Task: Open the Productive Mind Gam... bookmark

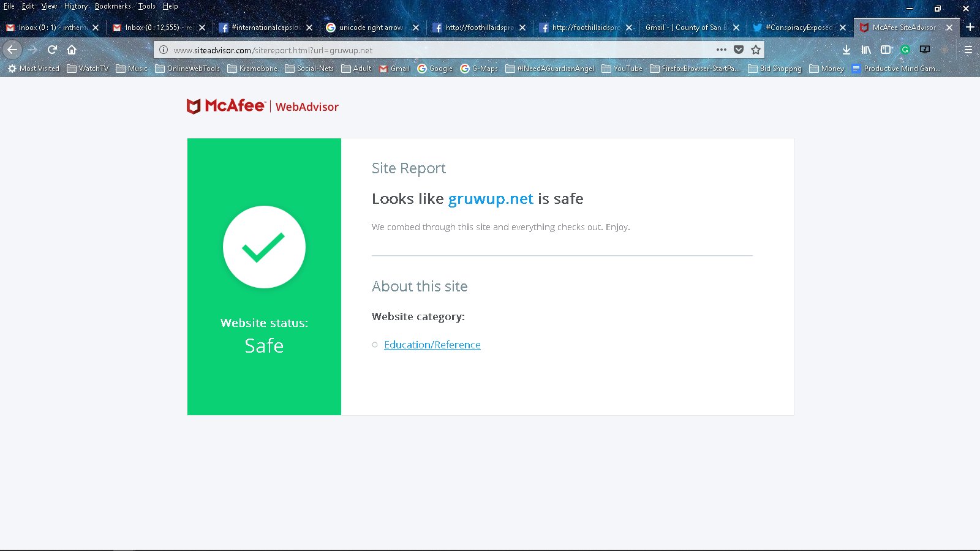Action: click(x=896, y=69)
